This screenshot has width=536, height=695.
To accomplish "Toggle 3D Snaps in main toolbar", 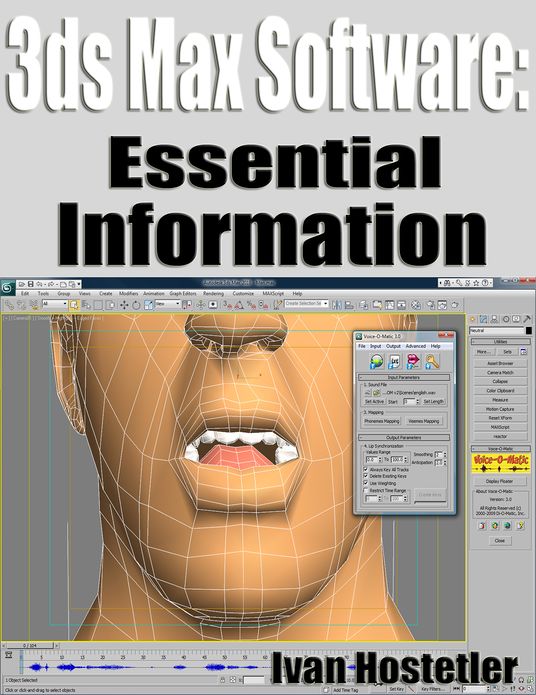I will coord(227,305).
